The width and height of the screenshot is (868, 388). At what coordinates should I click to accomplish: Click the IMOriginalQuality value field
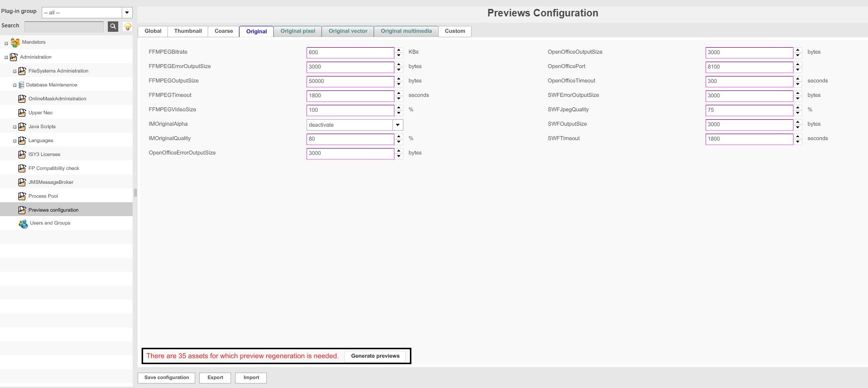tap(350, 139)
